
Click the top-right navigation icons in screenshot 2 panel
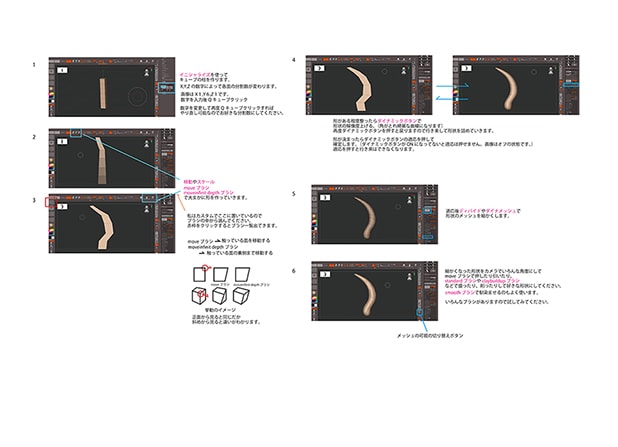click(167, 132)
